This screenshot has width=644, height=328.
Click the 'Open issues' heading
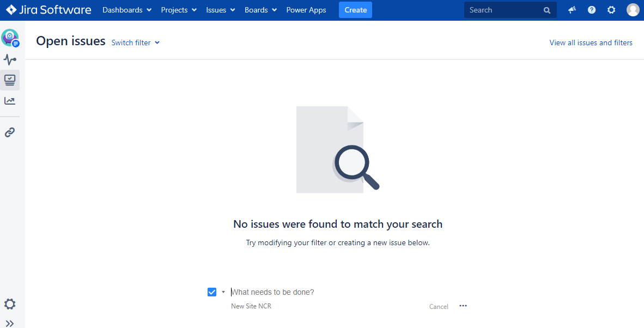click(71, 41)
